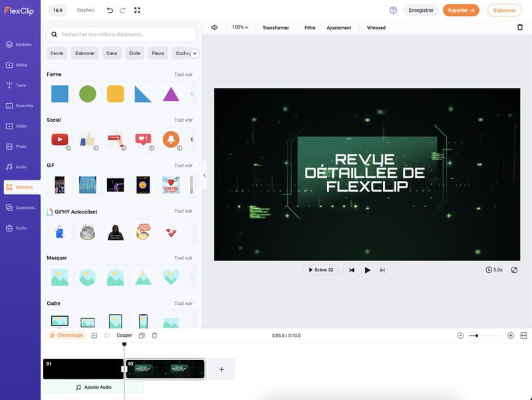532x400 pixels.
Task: Select the heart-shaped mask
Action: [x=171, y=277]
